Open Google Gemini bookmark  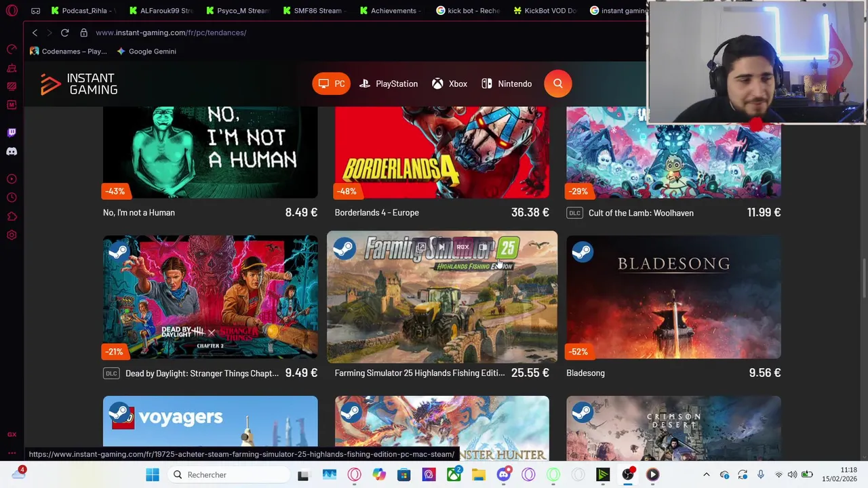pos(146,52)
